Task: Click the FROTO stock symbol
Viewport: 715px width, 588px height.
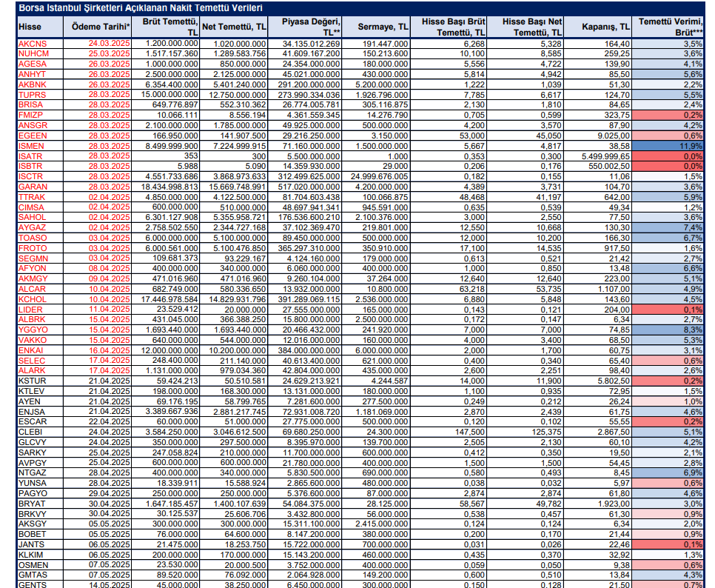Action: pyautogui.click(x=33, y=248)
